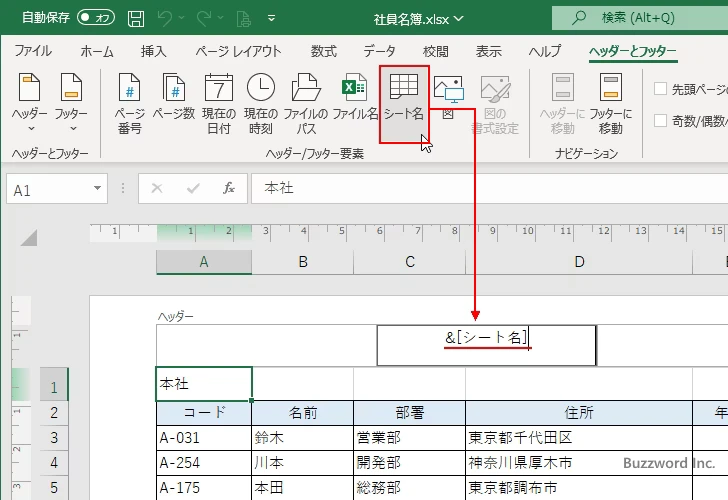The image size is (728, 500).
Task: Click the formula bar cancel X icon
Action: pyautogui.click(x=157, y=188)
